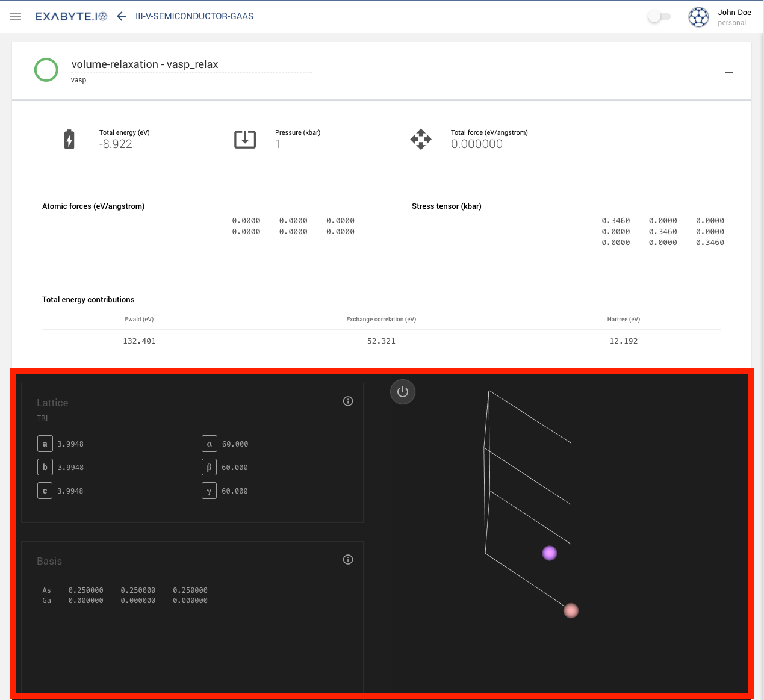Click the Total energy battery icon
This screenshot has width=764, height=700.
(x=69, y=139)
